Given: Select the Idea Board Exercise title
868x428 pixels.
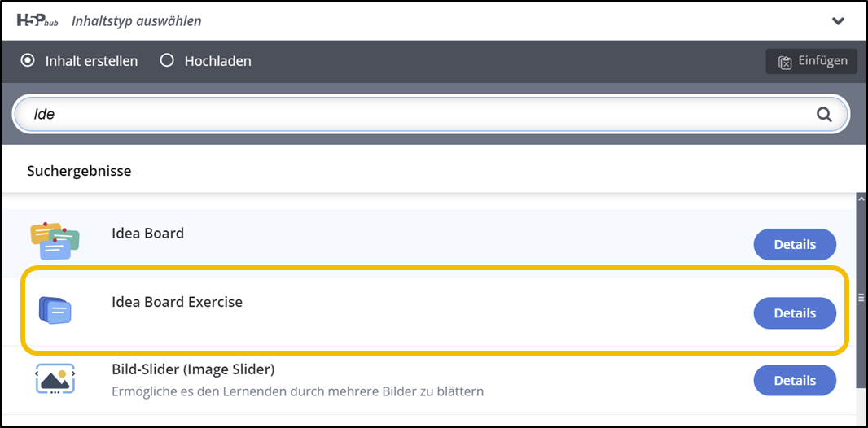Looking at the screenshot, I should coord(177,302).
